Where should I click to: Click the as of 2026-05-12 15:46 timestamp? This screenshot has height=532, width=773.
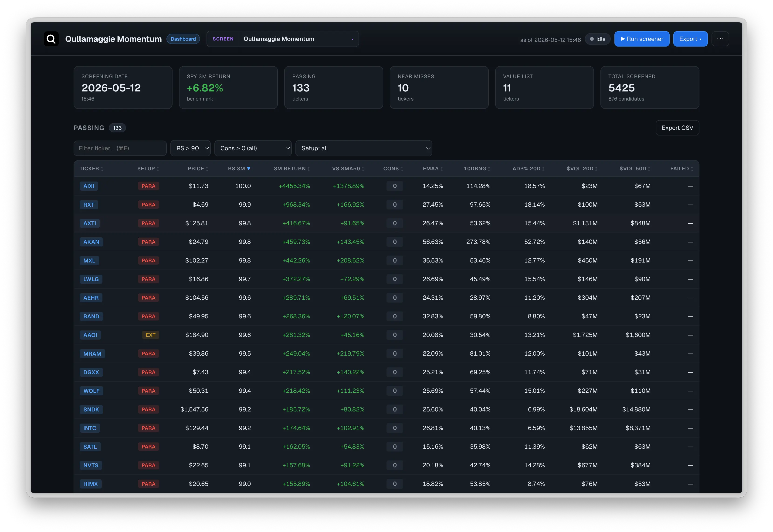(x=550, y=40)
